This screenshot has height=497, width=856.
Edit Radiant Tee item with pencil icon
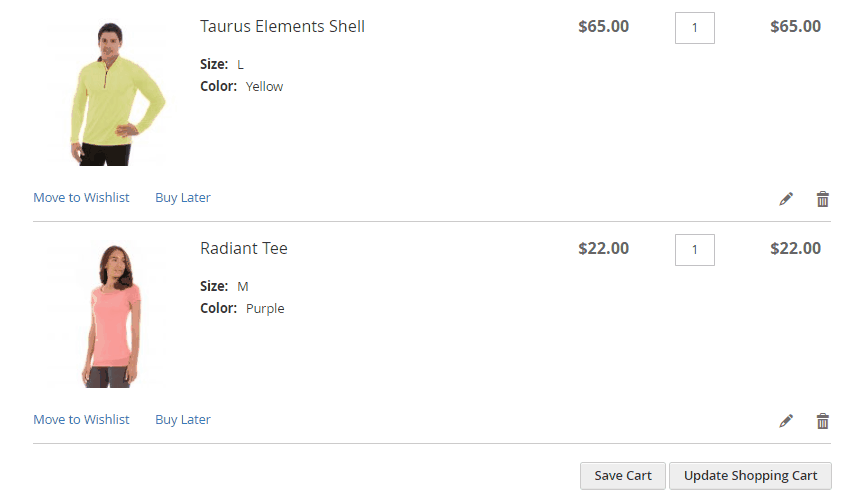click(x=786, y=421)
